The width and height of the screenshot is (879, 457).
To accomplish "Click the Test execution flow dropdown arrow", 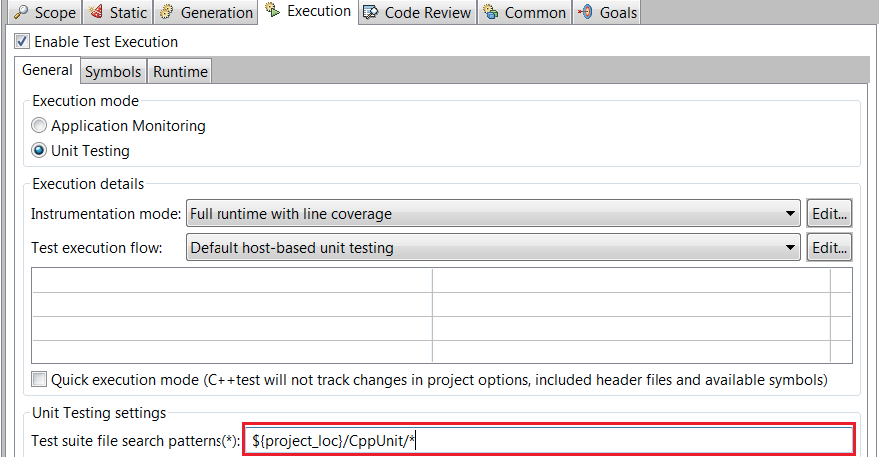I will click(x=790, y=247).
